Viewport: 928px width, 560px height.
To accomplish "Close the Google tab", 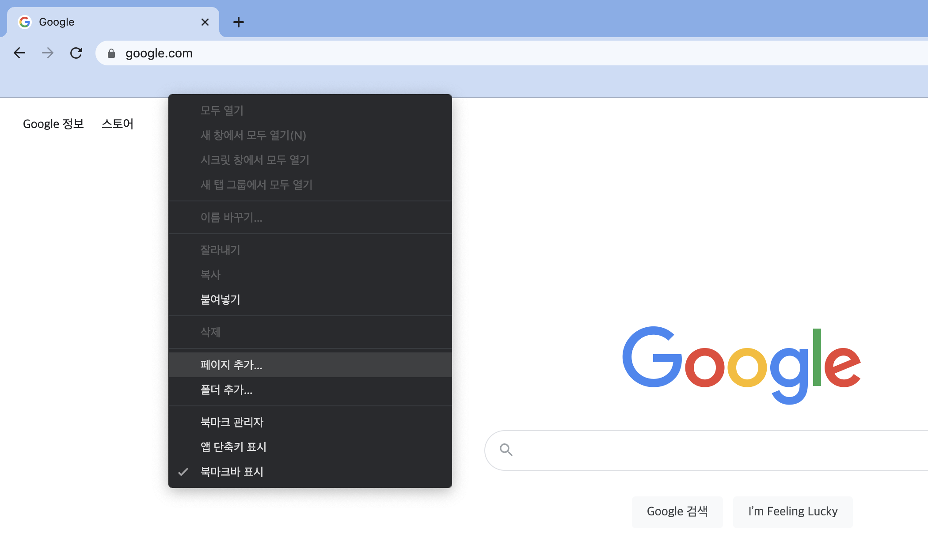I will click(205, 22).
